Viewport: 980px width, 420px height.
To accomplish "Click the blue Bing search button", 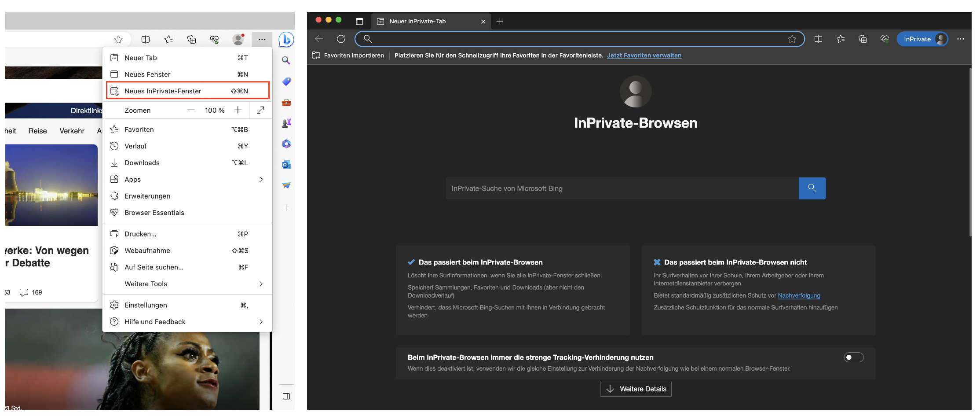I will (x=812, y=188).
